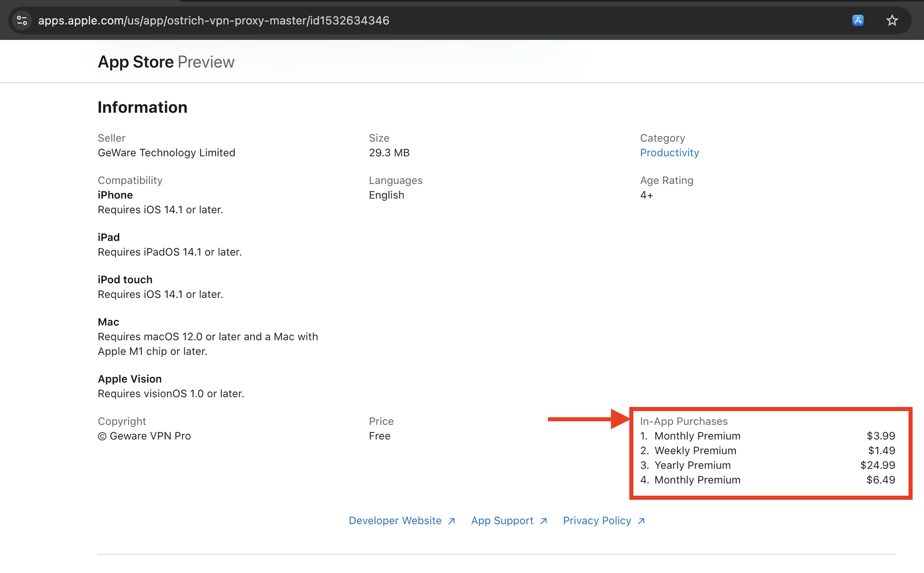Click the address bar URL text

214,20
